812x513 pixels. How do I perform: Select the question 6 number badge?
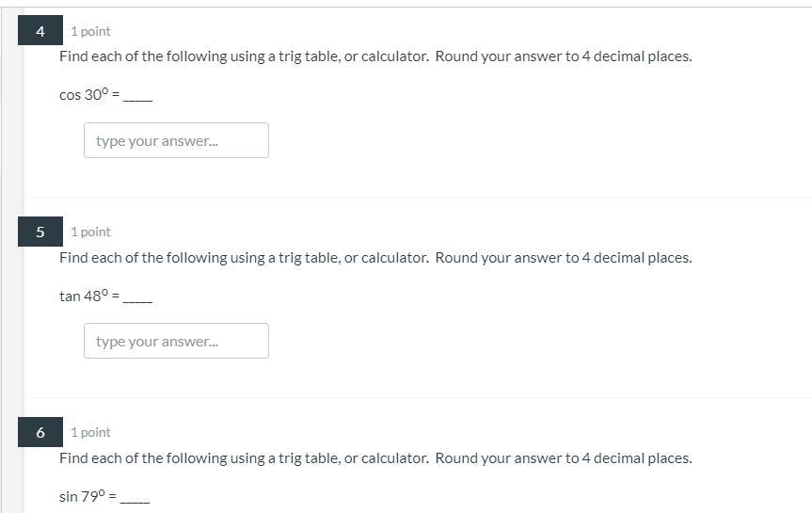(40, 432)
